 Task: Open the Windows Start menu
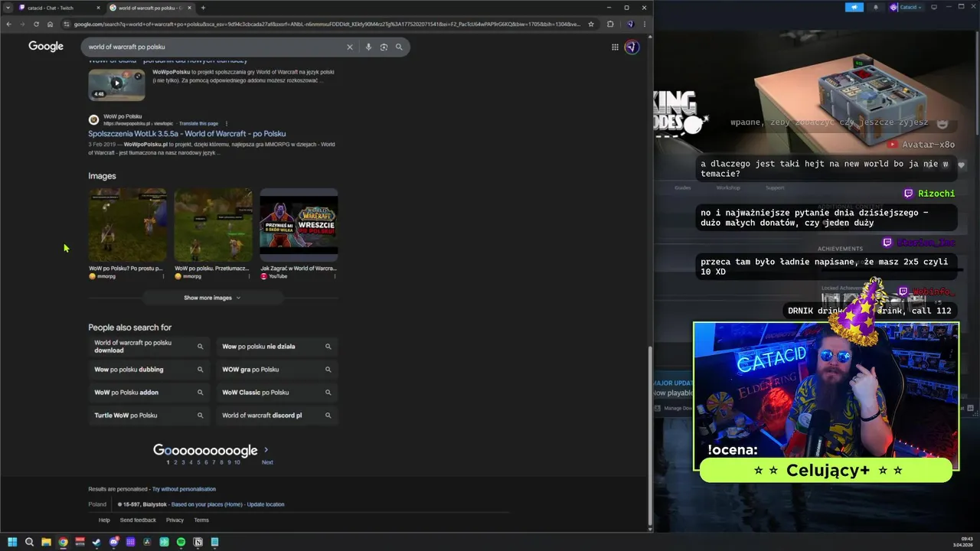pos(12,542)
